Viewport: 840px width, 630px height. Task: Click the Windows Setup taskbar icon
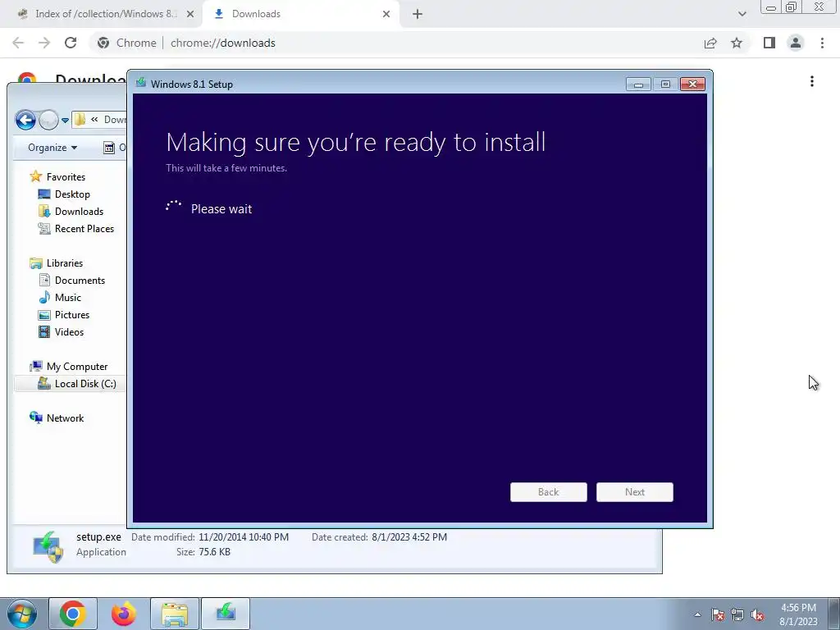226,614
